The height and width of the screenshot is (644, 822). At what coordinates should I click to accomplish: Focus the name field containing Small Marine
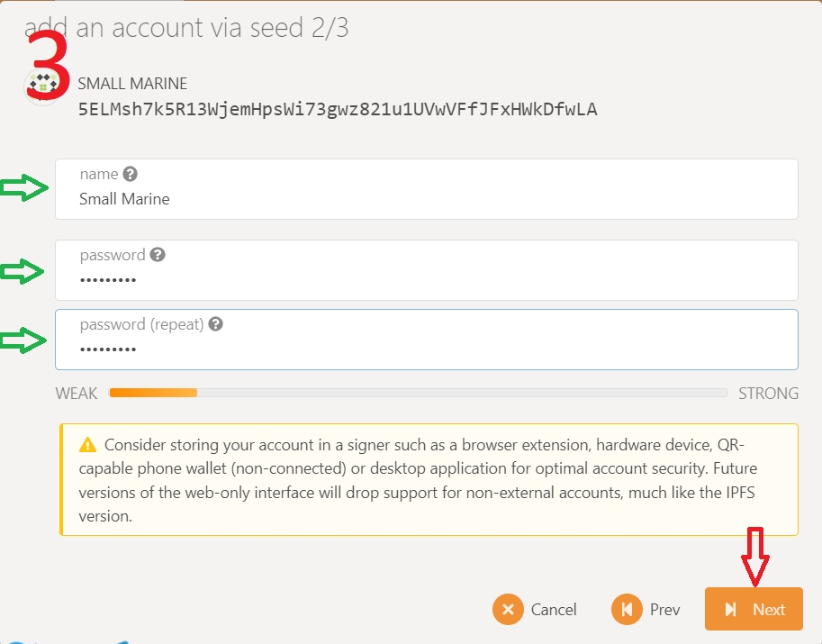point(426,199)
